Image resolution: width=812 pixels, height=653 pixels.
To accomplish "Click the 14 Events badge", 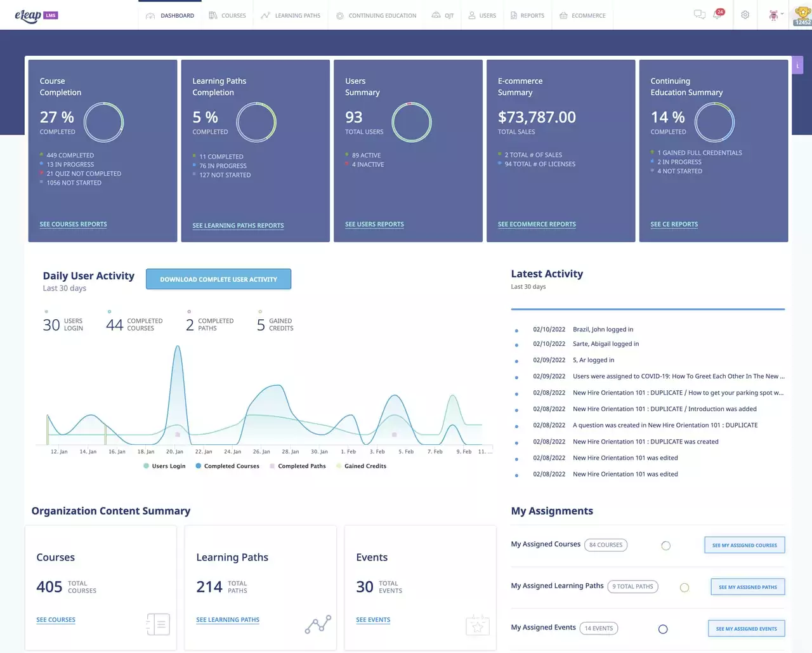I will 599,628.
